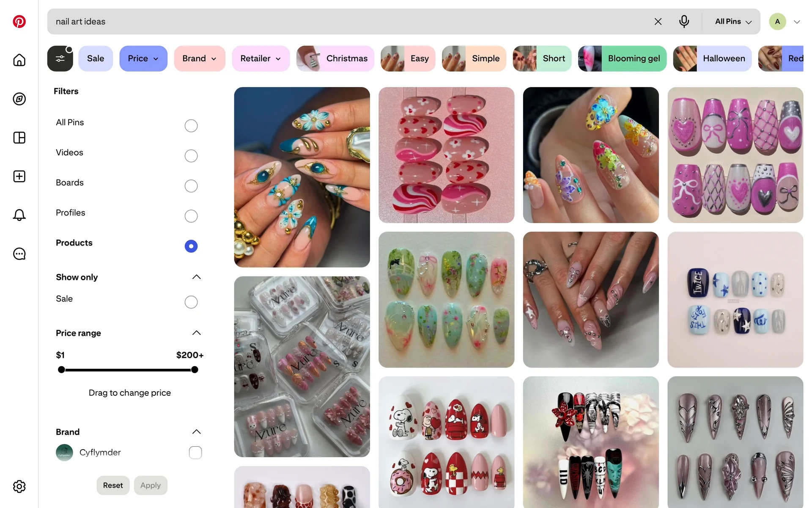Select the Videos radio button
Viewport: 812px width, 508px height.
[x=191, y=156]
